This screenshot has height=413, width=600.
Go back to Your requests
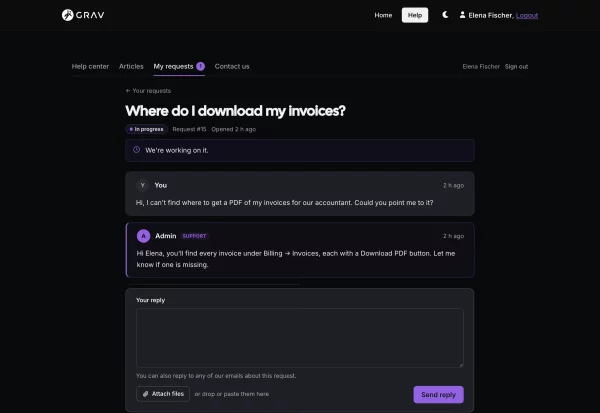pos(148,91)
